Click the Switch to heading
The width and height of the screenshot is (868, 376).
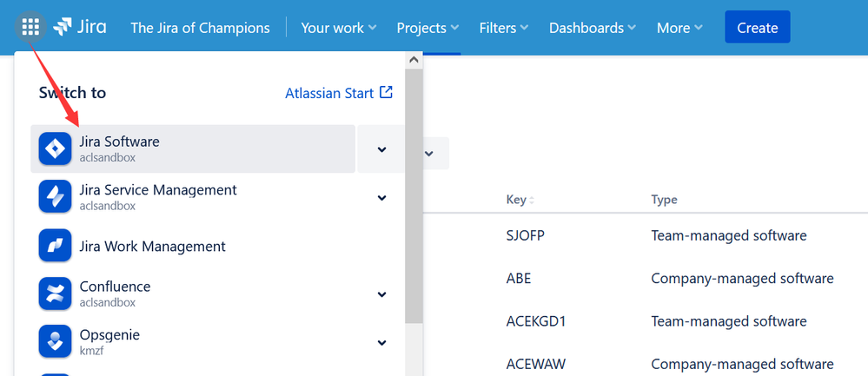[72, 92]
